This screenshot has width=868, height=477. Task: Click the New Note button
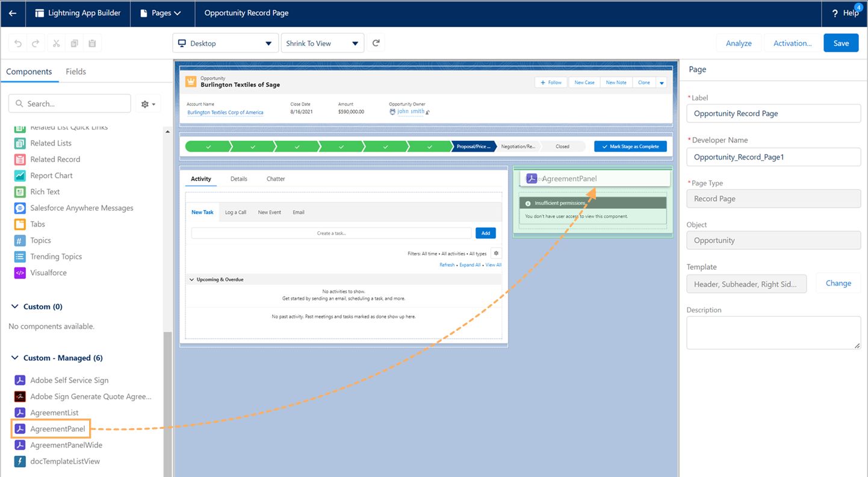coord(616,83)
